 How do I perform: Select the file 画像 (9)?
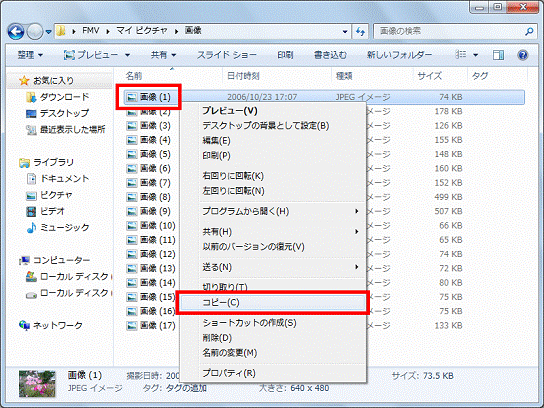pyautogui.click(x=148, y=211)
